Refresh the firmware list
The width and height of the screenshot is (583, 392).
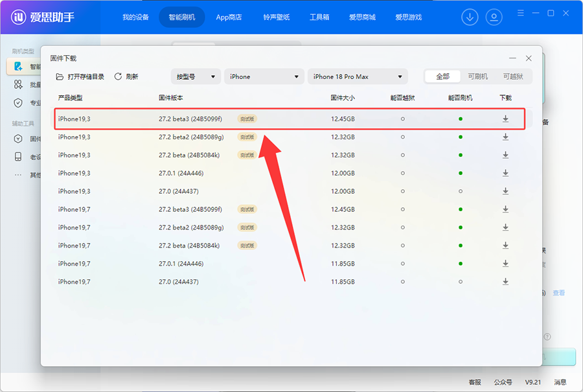click(126, 76)
